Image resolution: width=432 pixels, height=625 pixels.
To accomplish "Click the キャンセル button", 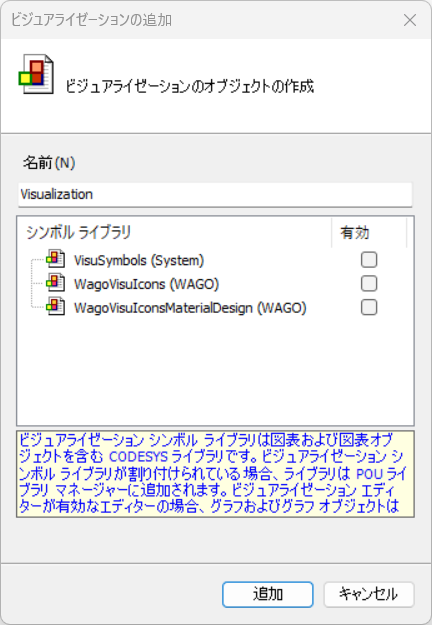I will point(369,594).
